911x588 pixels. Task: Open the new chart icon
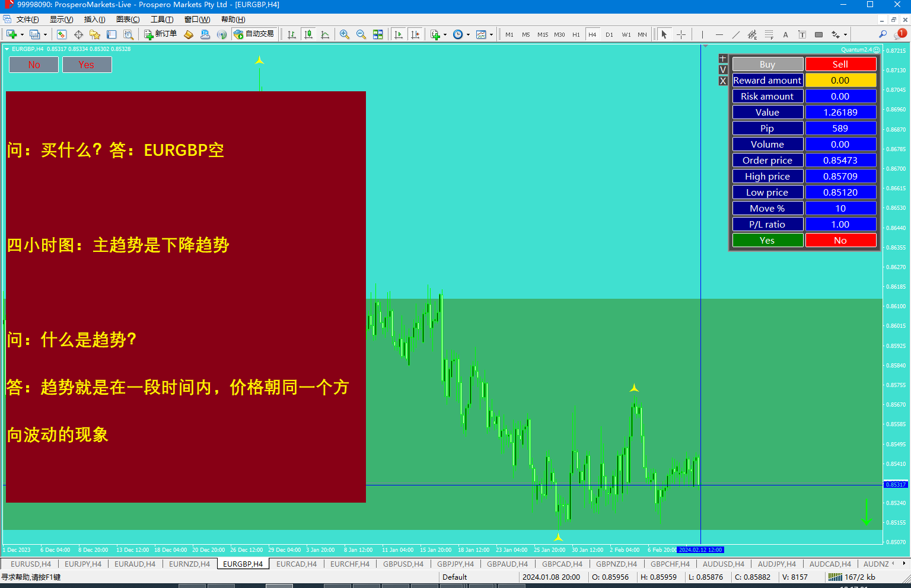coord(11,34)
